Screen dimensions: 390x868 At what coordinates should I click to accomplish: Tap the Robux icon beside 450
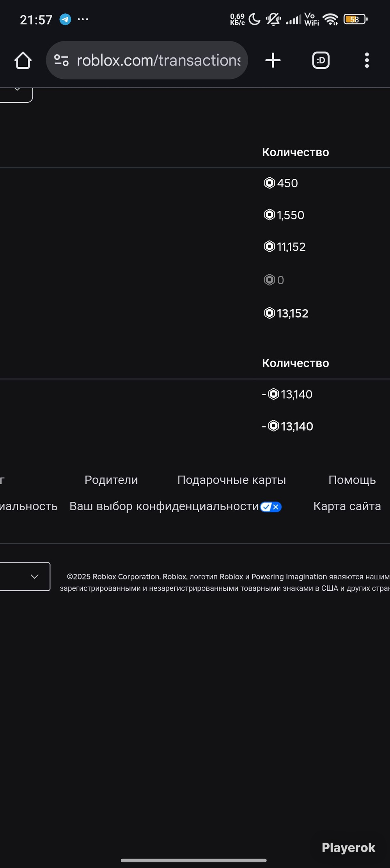(269, 183)
